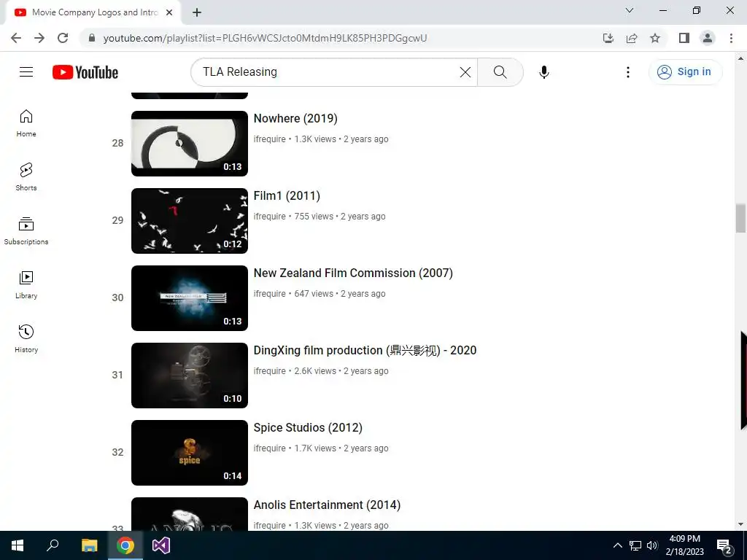Share this page from address bar
747x560 pixels.
click(x=632, y=38)
